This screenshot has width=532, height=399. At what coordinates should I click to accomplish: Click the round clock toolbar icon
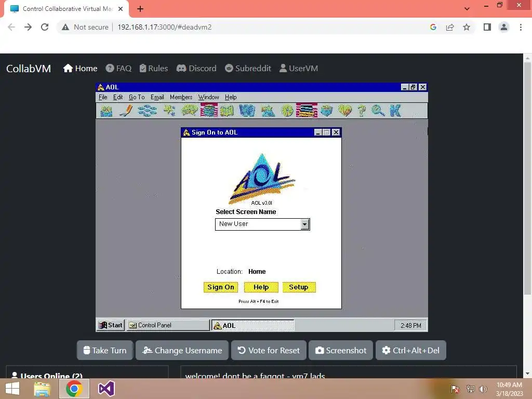click(x=287, y=111)
